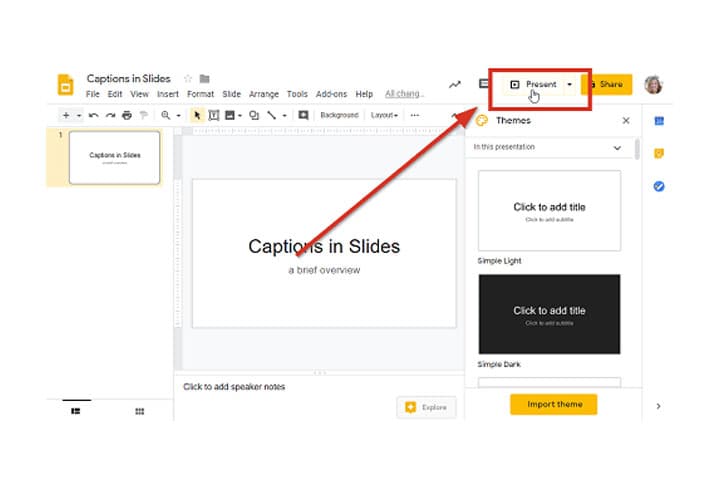This screenshot has height=500, width=720.
Task: Select the Simple Dark theme thumbnail
Action: pyautogui.click(x=549, y=314)
